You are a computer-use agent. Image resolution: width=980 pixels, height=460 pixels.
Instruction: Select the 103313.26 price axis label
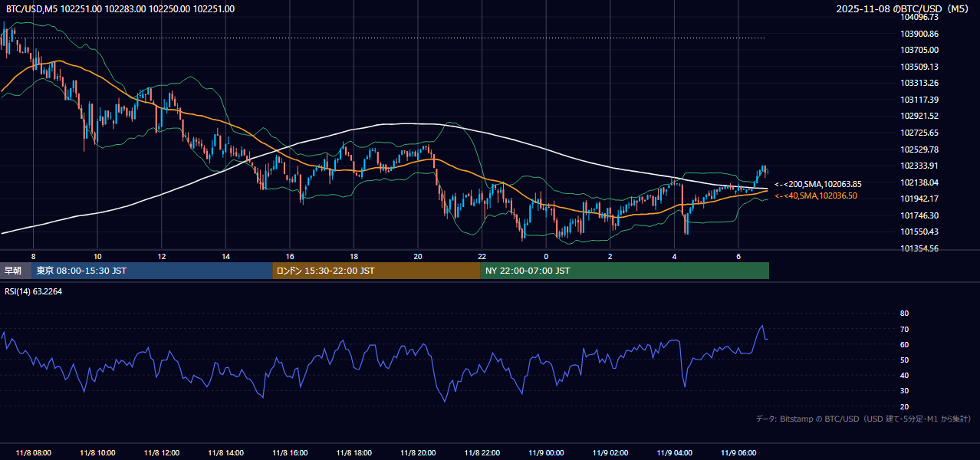point(919,83)
